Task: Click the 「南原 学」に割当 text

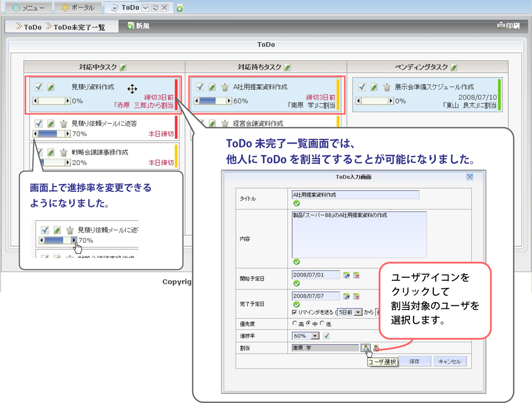Action: pos(311,105)
